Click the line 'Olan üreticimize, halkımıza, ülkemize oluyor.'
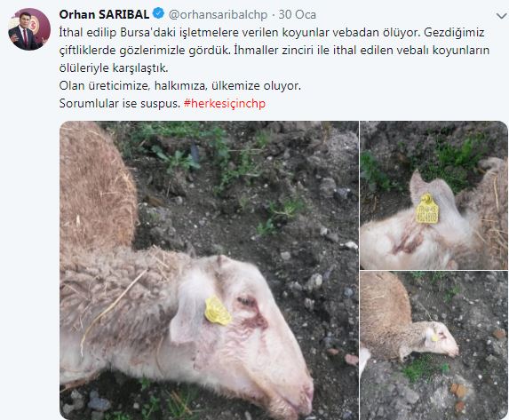This screenshot has height=420, width=509. 179,86
